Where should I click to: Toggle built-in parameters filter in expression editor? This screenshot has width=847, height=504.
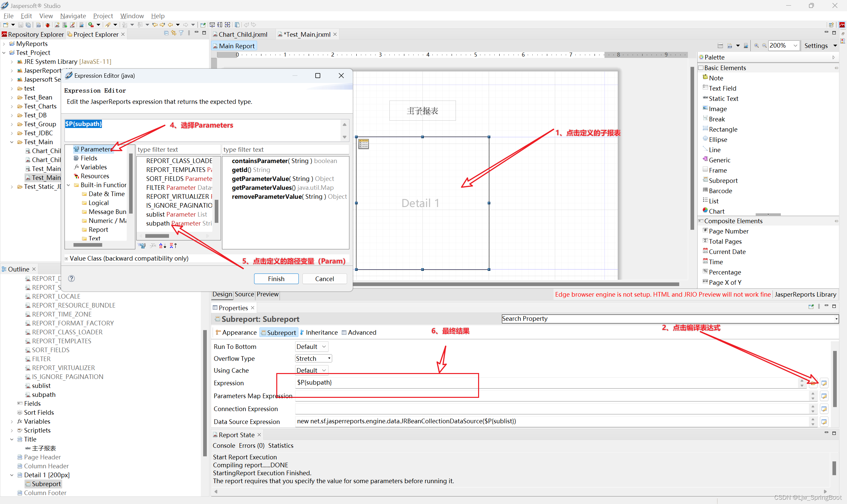coord(142,245)
